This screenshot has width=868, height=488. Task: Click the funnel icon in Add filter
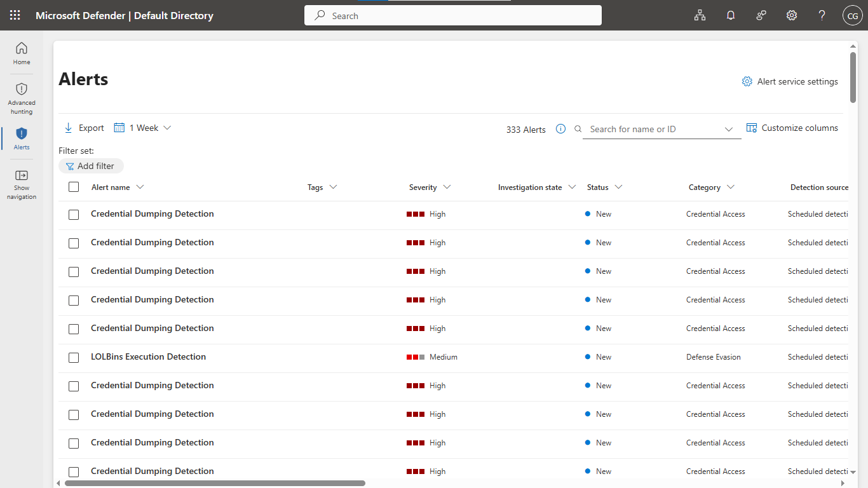click(70, 166)
